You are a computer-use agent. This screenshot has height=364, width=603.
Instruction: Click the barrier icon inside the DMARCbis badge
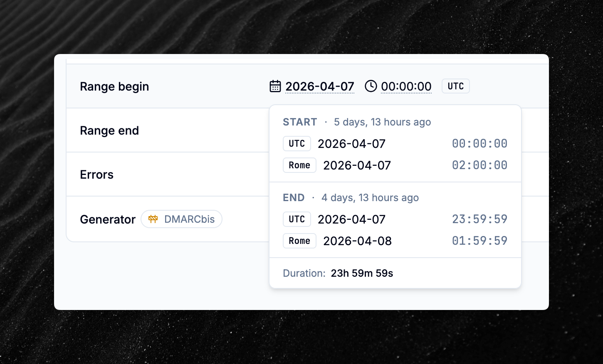pos(153,219)
